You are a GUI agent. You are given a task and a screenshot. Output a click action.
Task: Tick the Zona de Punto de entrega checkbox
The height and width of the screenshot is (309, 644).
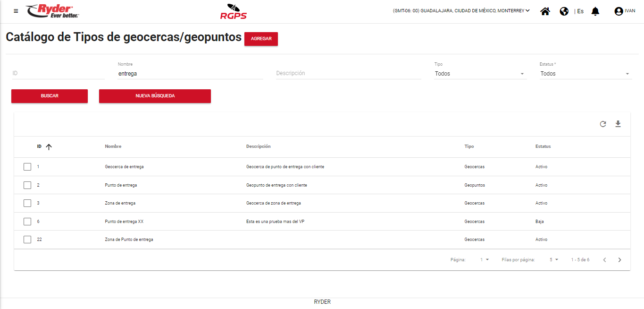(x=27, y=240)
